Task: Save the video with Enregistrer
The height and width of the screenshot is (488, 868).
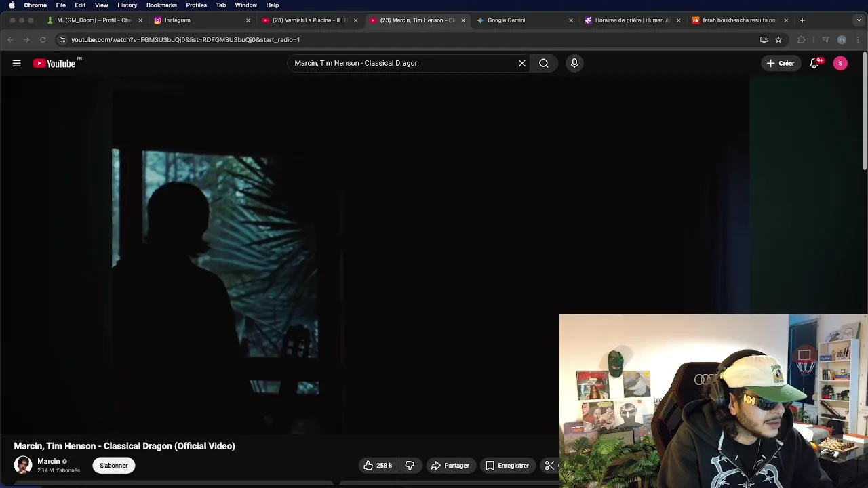Action: point(507,466)
